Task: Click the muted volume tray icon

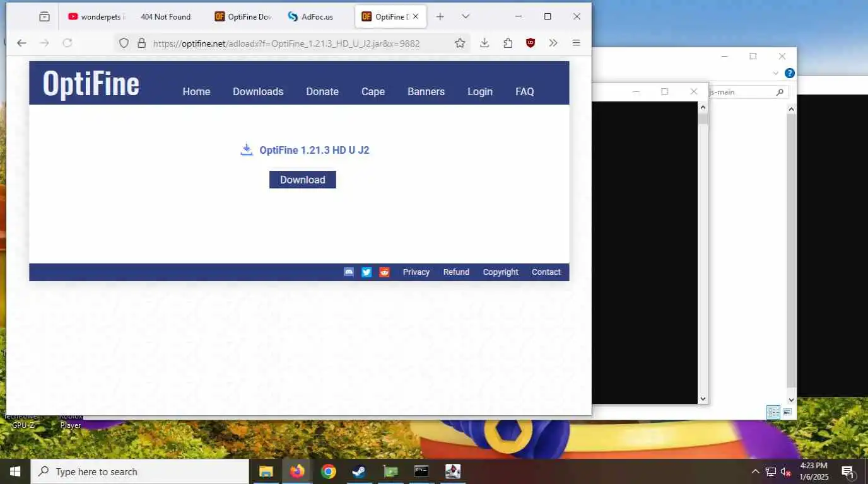Action: tap(786, 471)
